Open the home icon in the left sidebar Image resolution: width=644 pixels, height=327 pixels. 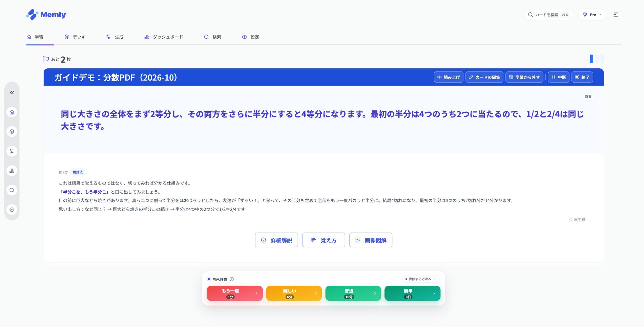(12, 112)
